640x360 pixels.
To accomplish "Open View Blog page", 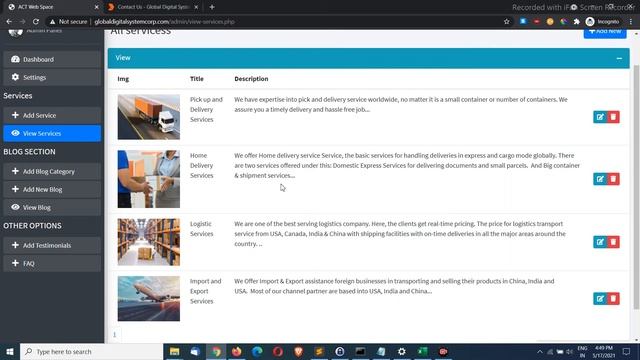I will pos(52,207).
